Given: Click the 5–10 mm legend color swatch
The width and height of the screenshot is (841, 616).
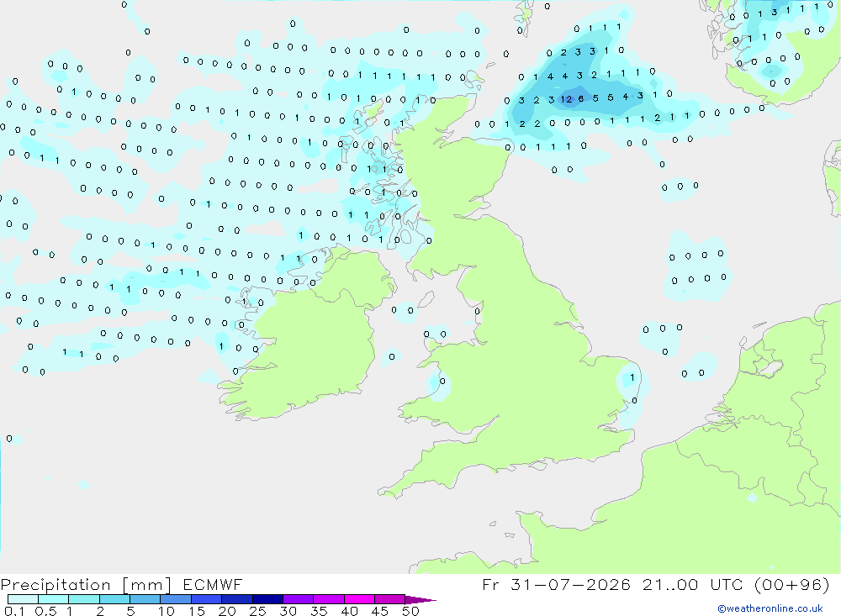Looking at the screenshot, I should 145,599.
